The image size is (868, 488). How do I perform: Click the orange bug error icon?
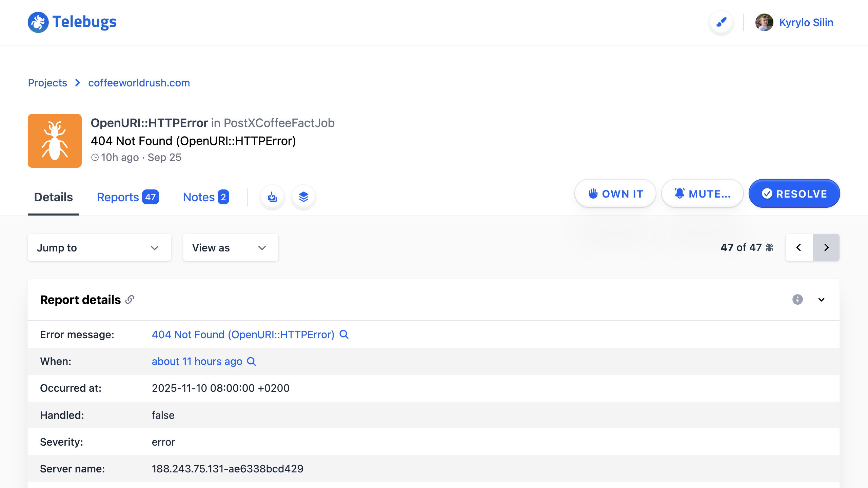click(55, 141)
